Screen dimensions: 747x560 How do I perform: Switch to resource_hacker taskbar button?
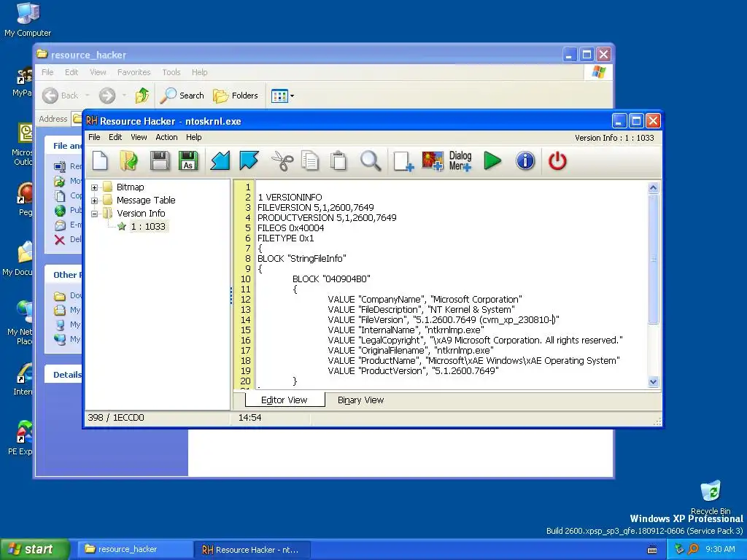coord(134,550)
